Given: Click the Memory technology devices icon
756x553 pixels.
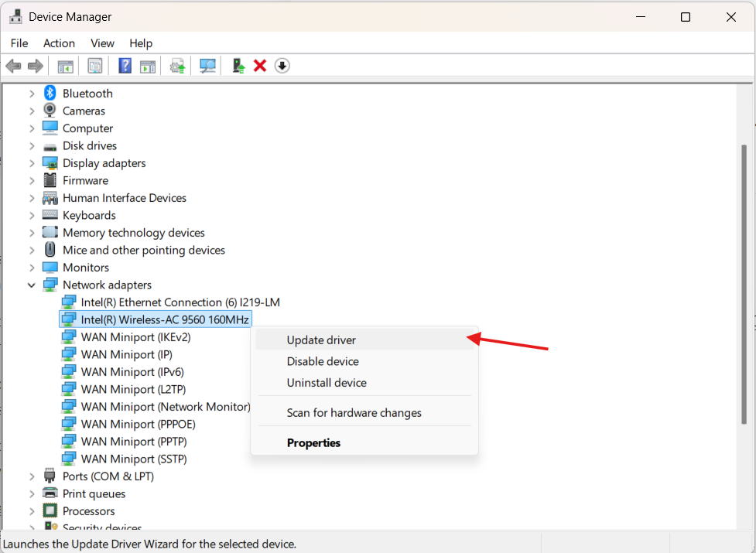Looking at the screenshot, I should [50, 232].
